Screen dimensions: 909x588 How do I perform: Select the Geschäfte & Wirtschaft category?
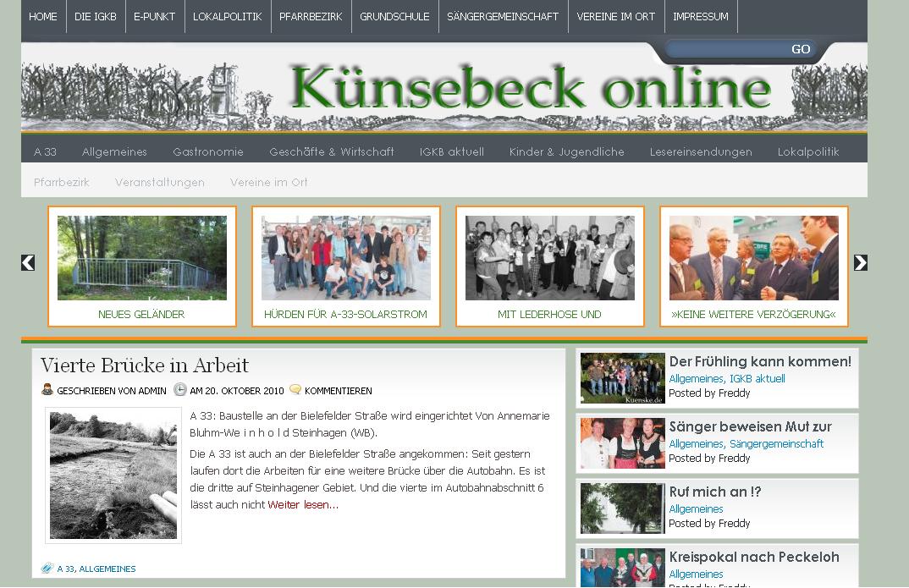tap(332, 151)
